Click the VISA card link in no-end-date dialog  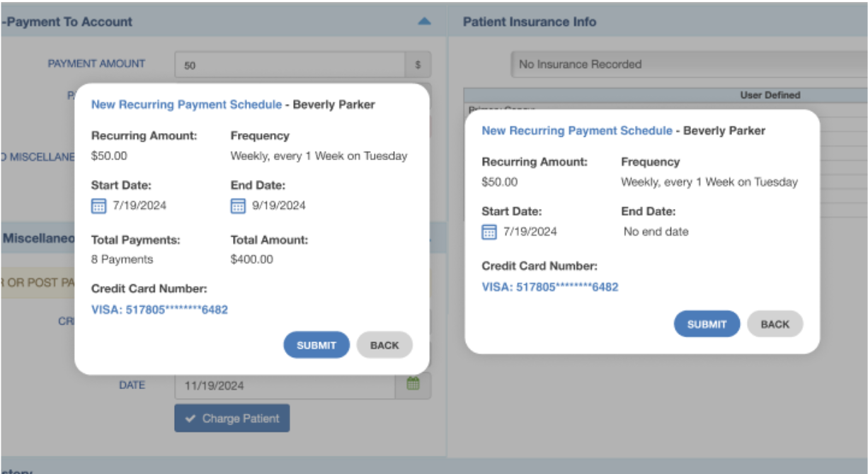tap(549, 287)
